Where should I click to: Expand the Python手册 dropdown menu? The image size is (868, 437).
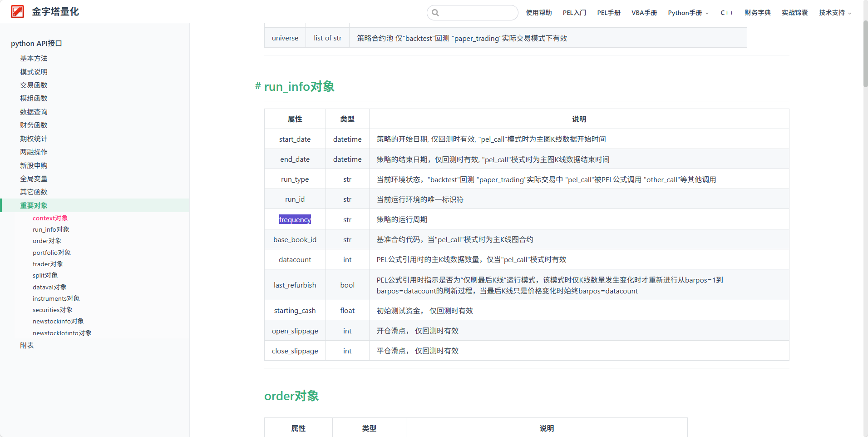point(688,13)
